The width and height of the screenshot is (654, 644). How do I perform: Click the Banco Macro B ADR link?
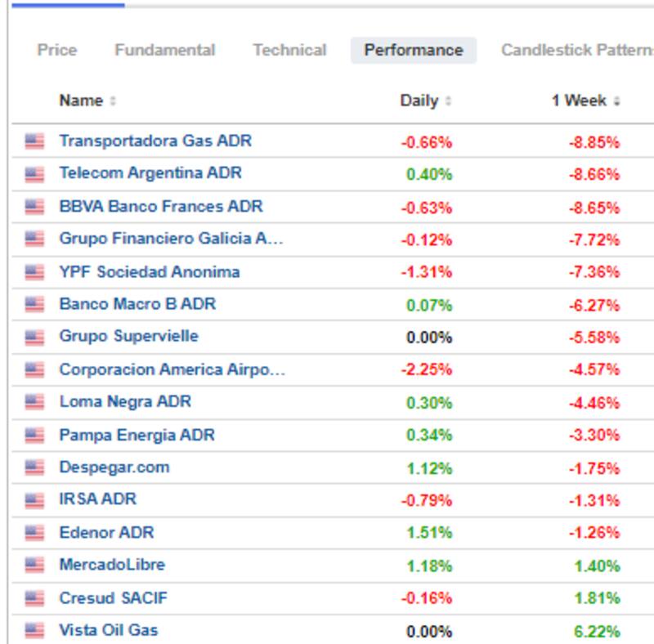(137, 304)
